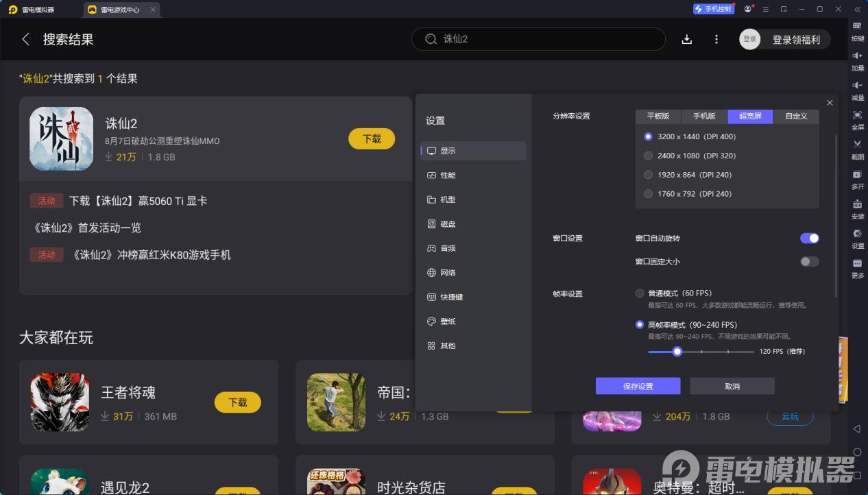Screen dimensions: 868x495
Task: Select 2400 x 1080 (DPI 320) resolution
Action: (649, 156)
